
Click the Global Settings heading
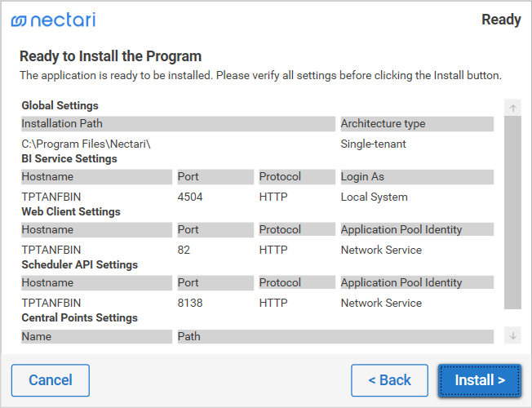click(60, 105)
